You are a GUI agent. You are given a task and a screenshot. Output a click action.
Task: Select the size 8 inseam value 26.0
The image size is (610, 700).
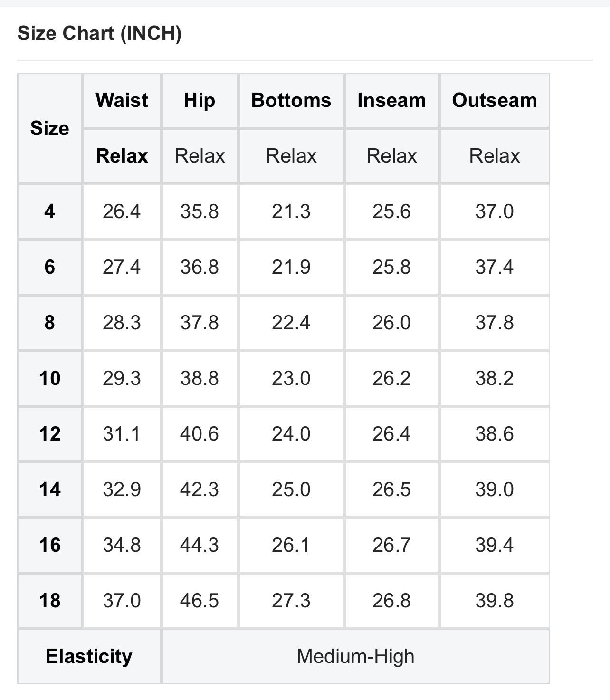click(x=391, y=323)
